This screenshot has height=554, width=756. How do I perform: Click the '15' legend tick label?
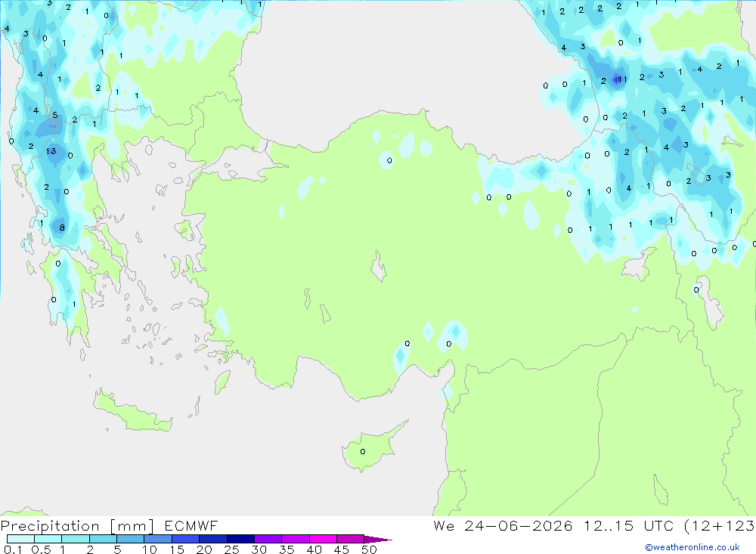(177, 549)
